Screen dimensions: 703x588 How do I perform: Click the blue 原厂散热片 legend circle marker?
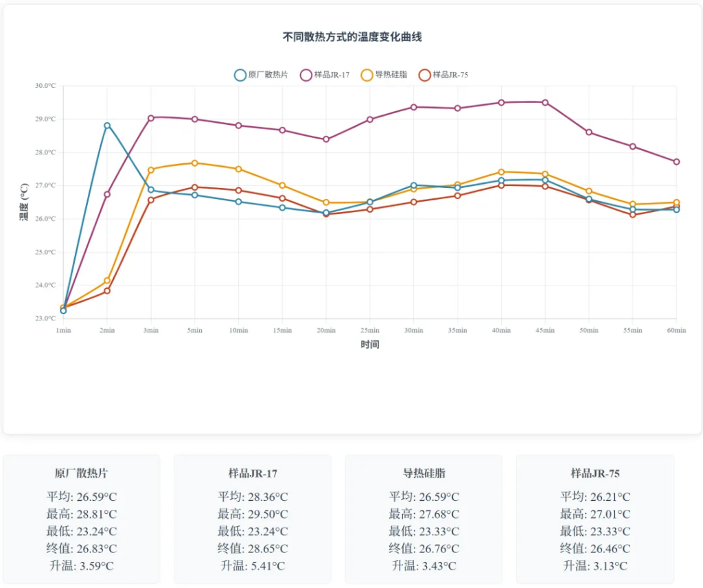[240, 75]
